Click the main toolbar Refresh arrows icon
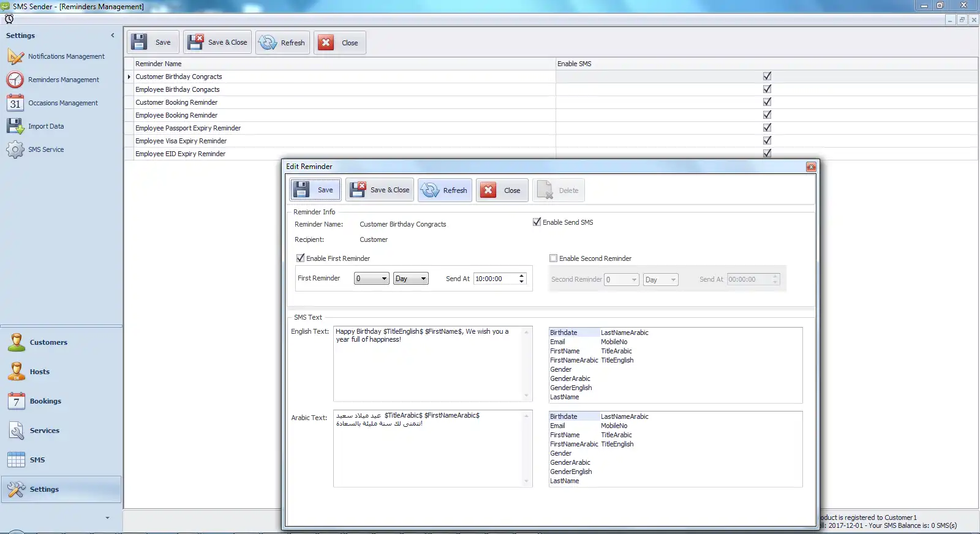This screenshot has height=534, width=980. pyautogui.click(x=268, y=43)
